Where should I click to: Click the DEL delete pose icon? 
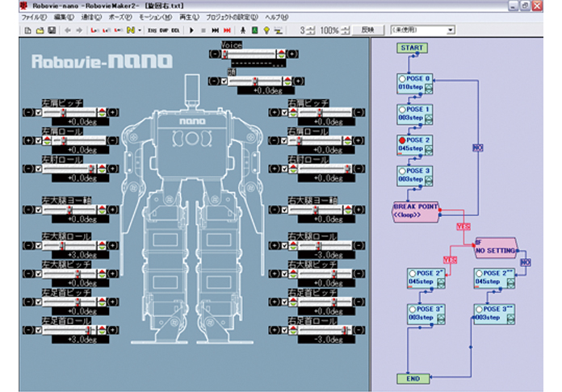tap(175, 31)
